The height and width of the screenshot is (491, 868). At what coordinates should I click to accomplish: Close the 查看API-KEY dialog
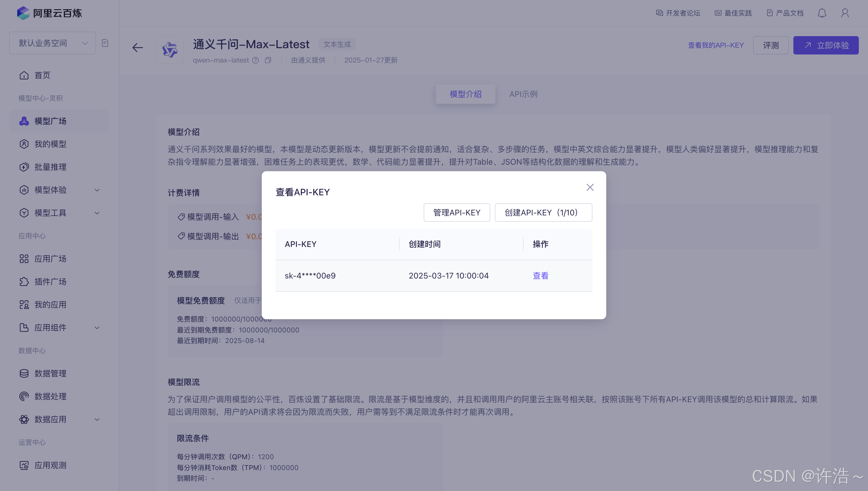[x=590, y=188]
